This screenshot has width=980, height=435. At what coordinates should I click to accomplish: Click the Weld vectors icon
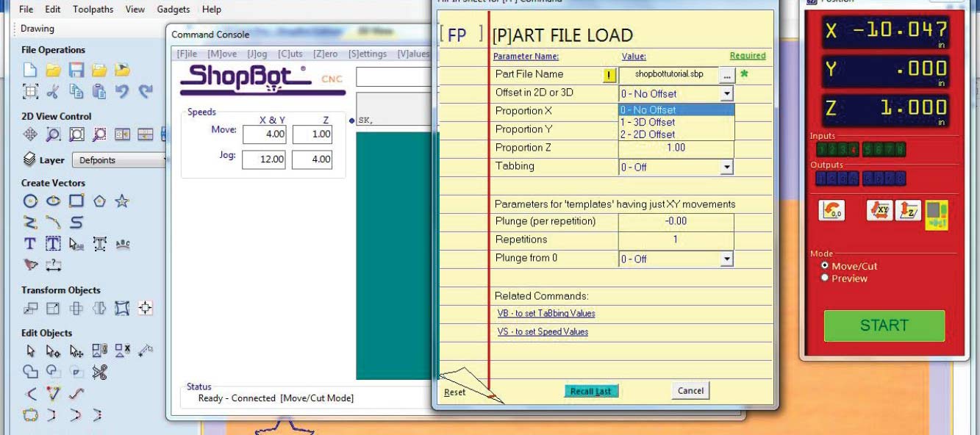(x=30, y=372)
